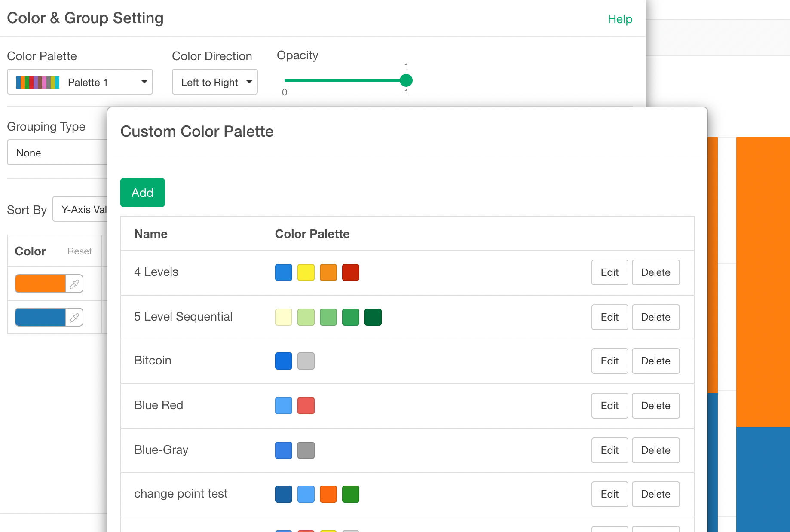The width and height of the screenshot is (790, 532).
Task: Edit the Blue-Gray palette
Action: [609, 450]
